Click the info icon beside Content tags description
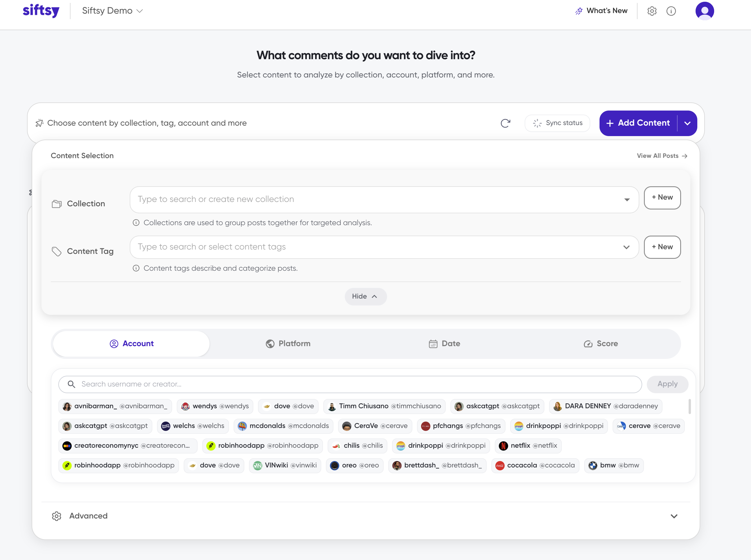 (x=136, y=268)
